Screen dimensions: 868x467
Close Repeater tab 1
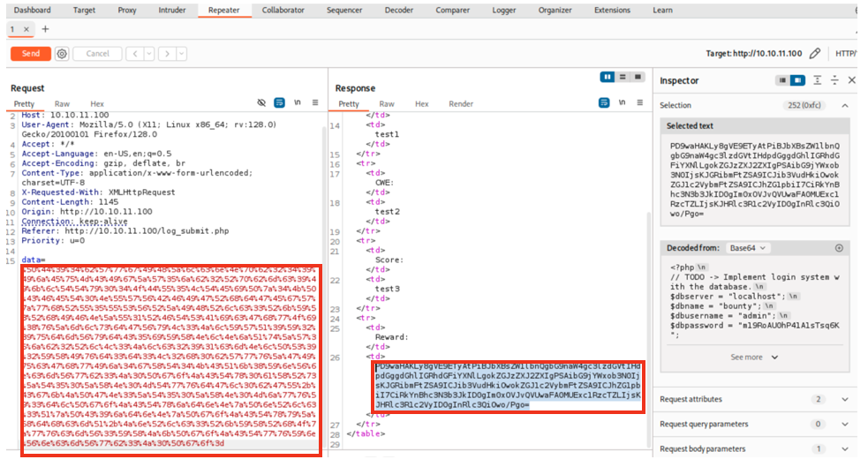click(26, 29)
